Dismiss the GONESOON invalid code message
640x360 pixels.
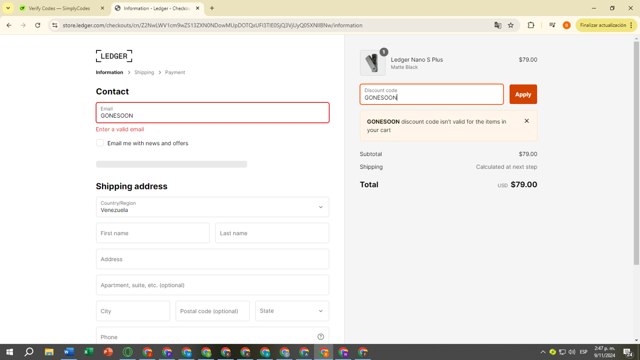527,121
